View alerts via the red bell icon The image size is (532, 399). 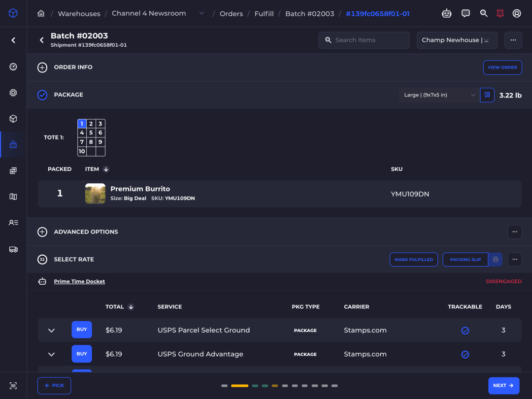click(500, 13)
